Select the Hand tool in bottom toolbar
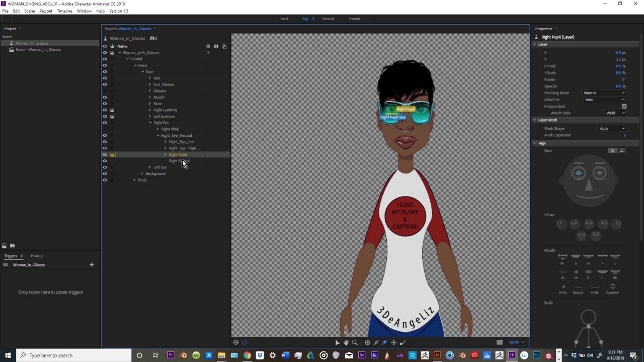Image resolution: width=644 pixels, height=362 pixels. pos(346,342)
